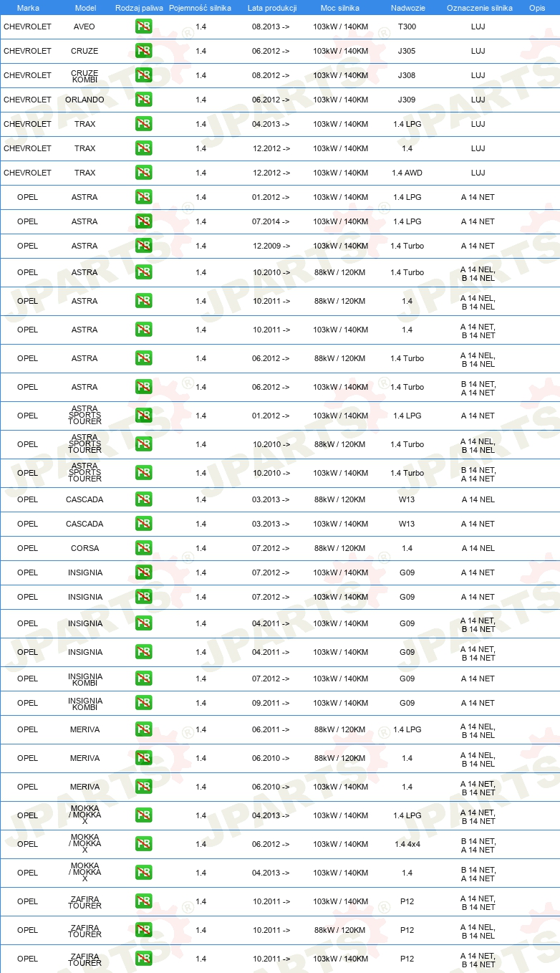Click fuel icon for Astra Sports Tourer LPG
Image resolution: width=560 pixels, height=973 pixels.
[x=143, y=416]
